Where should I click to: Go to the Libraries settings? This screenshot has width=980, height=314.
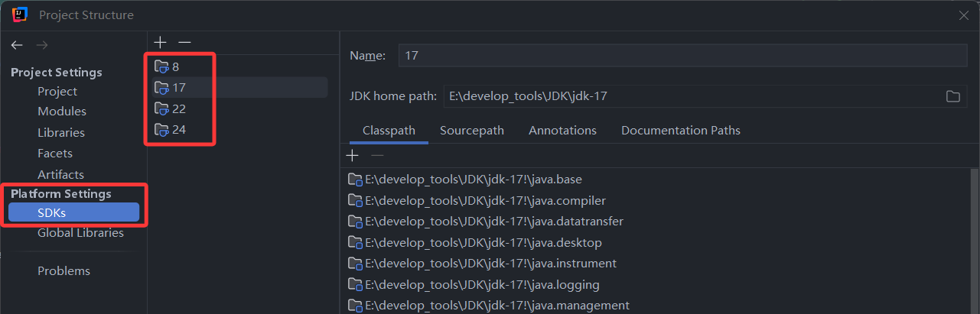pyautogui.click(x=61, y=132)
